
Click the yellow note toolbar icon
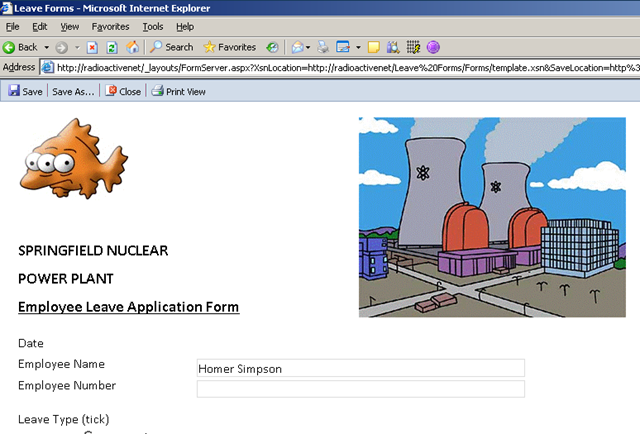pos(373,47)
